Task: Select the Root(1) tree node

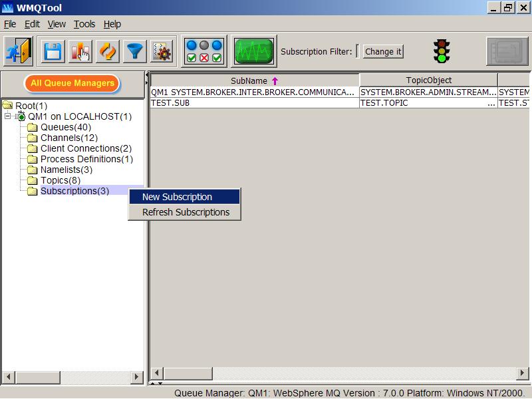Action: point(31,106)
